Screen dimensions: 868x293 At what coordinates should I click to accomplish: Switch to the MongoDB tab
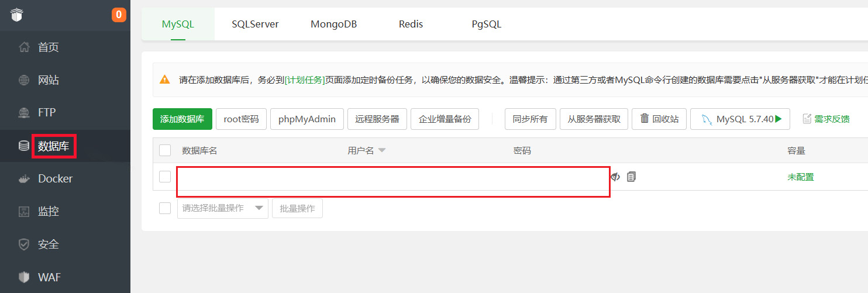334,24
